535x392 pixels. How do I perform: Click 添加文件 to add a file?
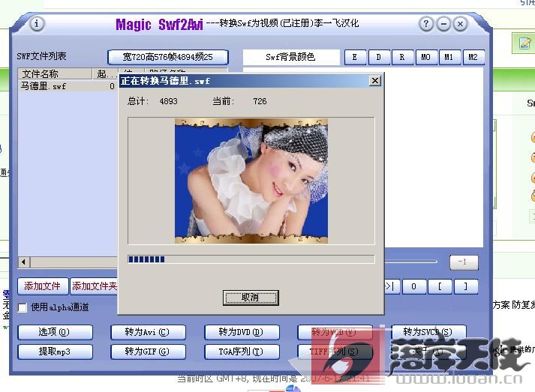(x=42, y=286)
